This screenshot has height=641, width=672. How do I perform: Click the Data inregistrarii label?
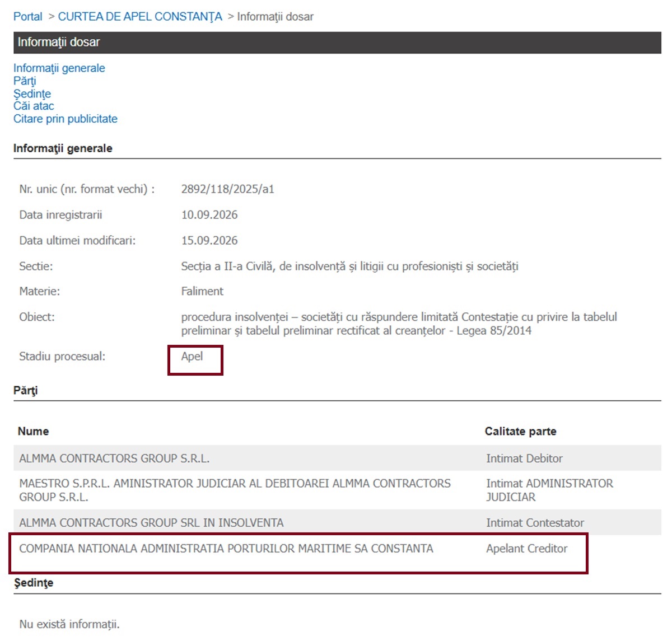point(60,215)
